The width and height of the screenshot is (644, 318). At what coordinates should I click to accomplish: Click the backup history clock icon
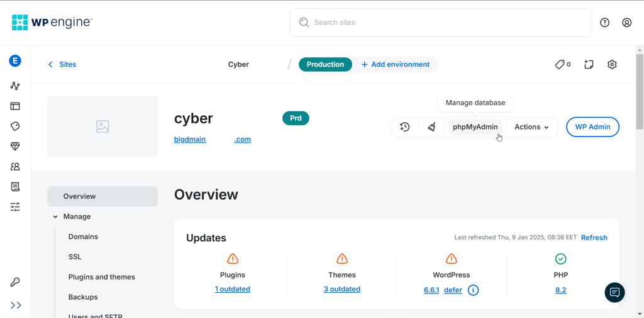pos(405,127)
